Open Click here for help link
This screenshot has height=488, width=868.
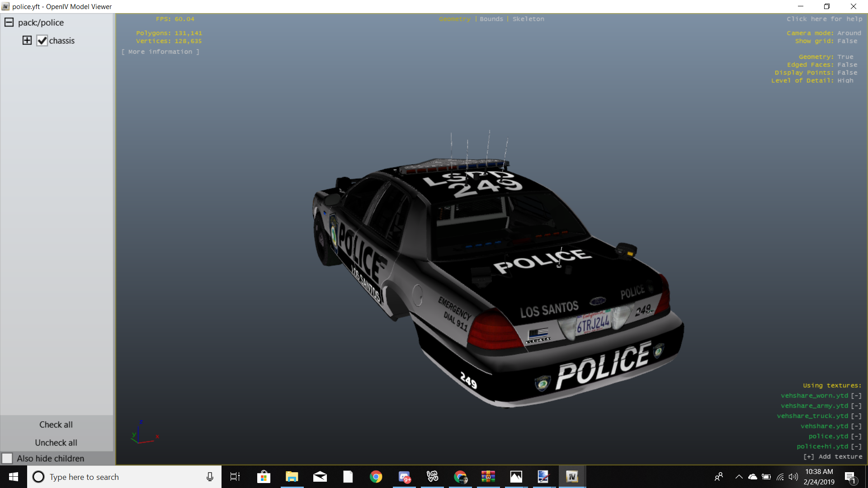click(824, 19)
